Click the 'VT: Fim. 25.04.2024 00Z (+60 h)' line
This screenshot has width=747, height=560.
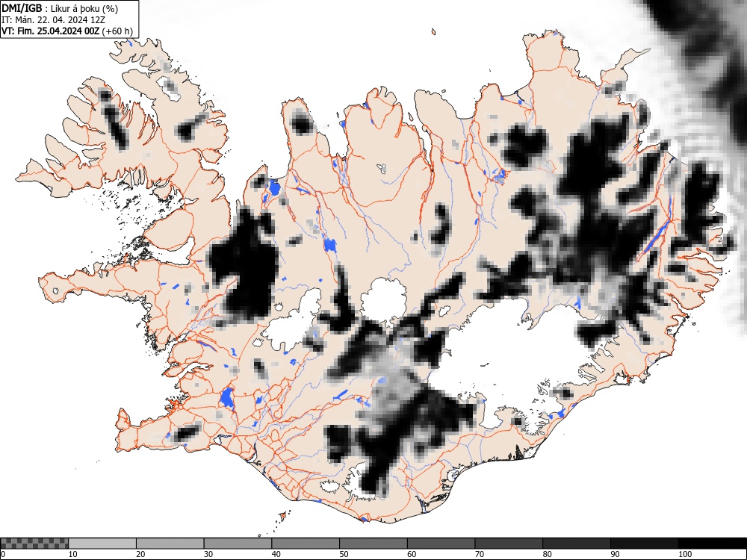67,31
